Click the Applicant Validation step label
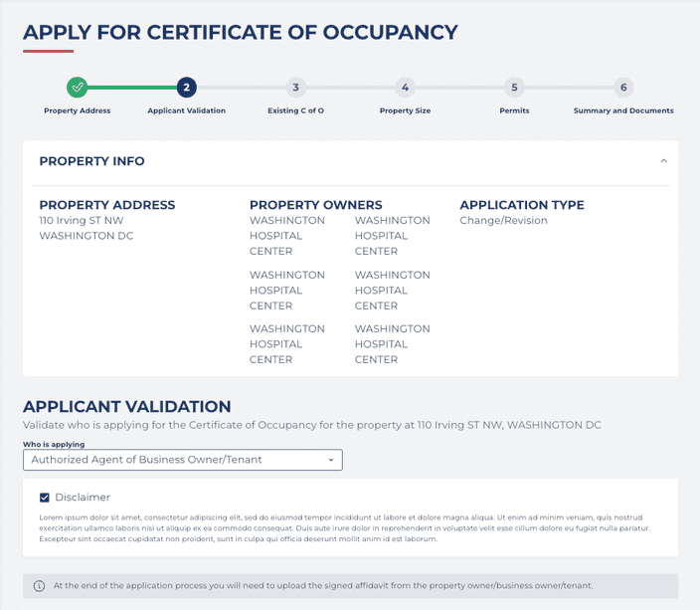The width and height of the screenshot is (700, 610). click(187, 110)
